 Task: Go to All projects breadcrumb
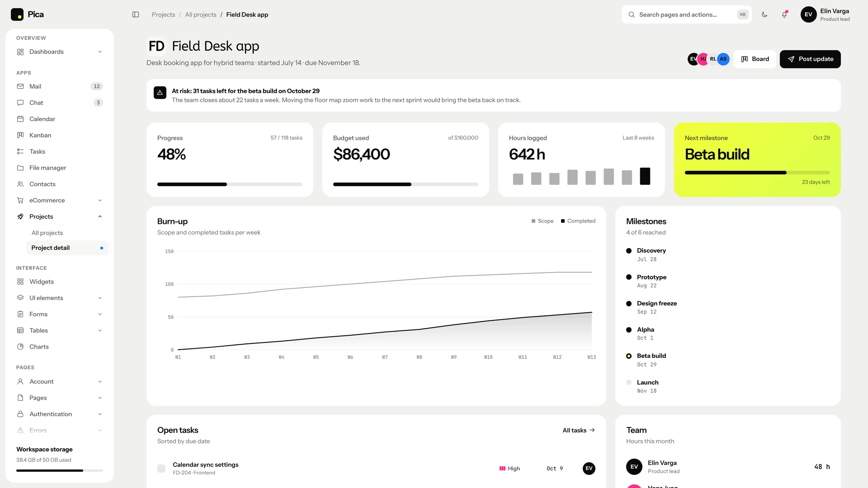point(201,14)
